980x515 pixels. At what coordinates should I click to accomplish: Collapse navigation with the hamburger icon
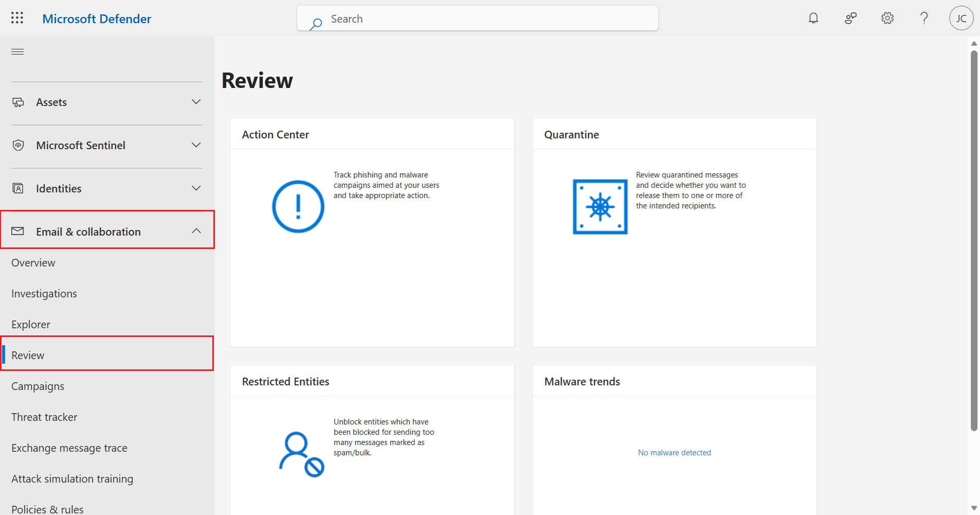17,51
